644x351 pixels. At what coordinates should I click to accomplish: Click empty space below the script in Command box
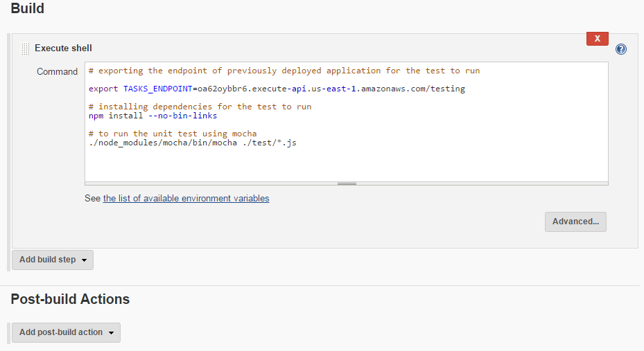[x=347, y=165]
